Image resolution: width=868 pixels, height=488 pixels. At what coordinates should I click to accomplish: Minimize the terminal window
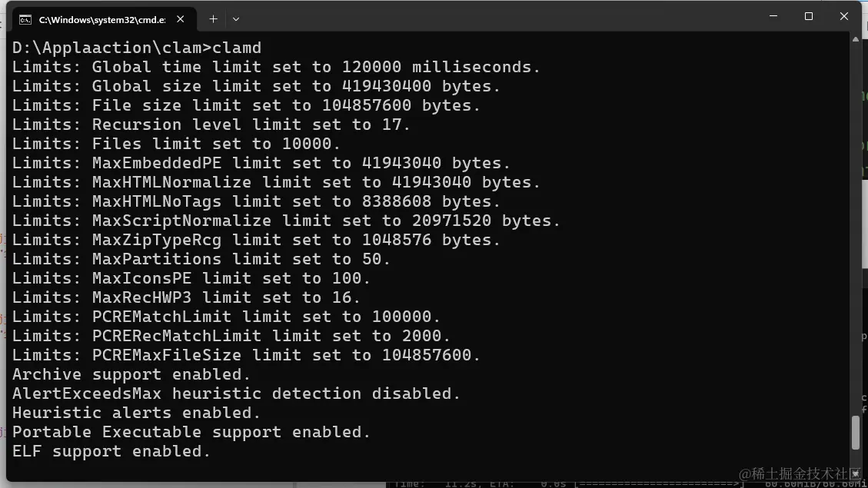point(773,17)
